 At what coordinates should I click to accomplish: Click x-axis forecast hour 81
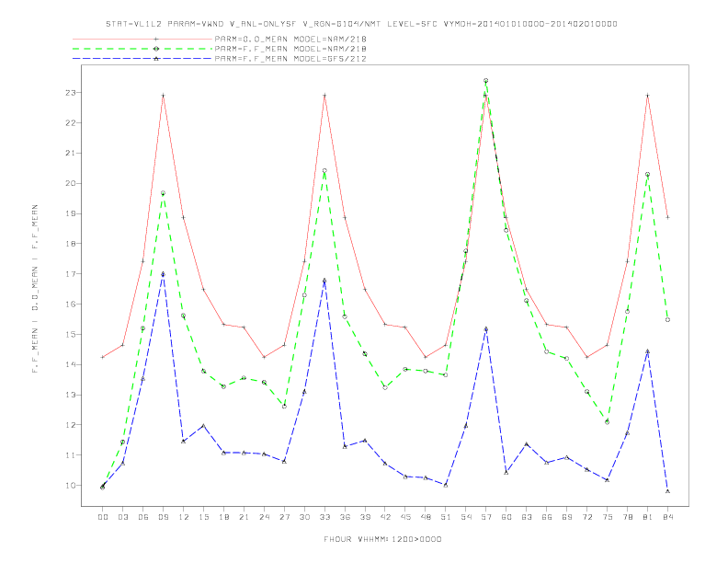tap(648, 517)
